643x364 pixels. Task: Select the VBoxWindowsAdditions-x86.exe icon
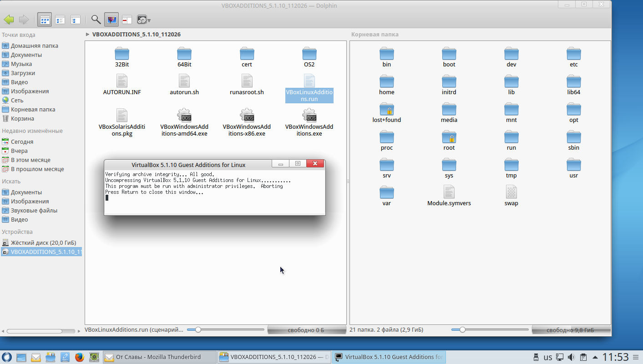247,116
